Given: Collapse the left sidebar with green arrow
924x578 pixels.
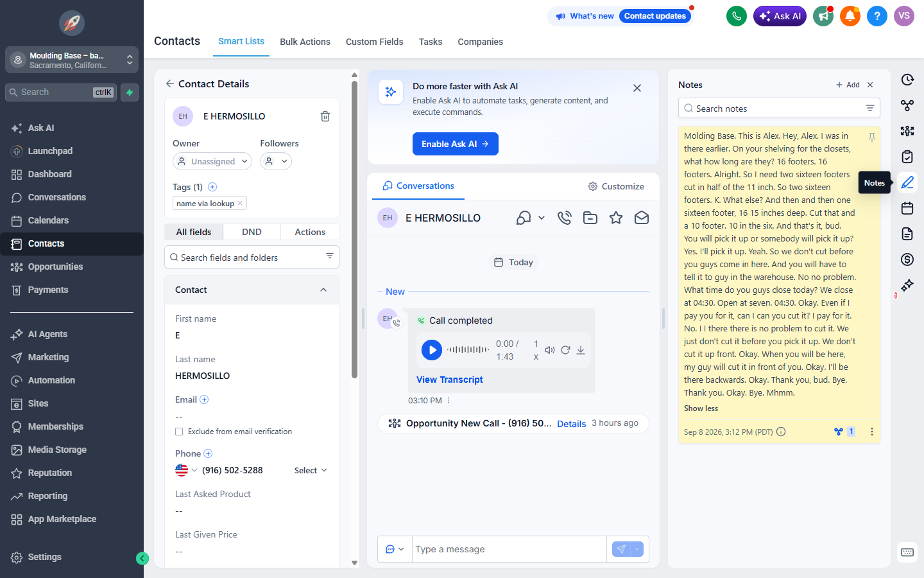Looking at the screenshot, I should click(142, 559).
